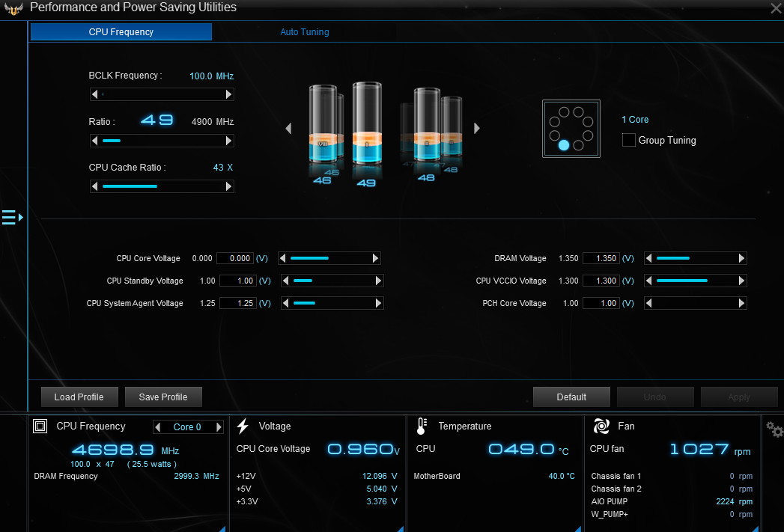
Task: Edit the CPU VCCIO Voltage input field
Action: click(601, 281)
